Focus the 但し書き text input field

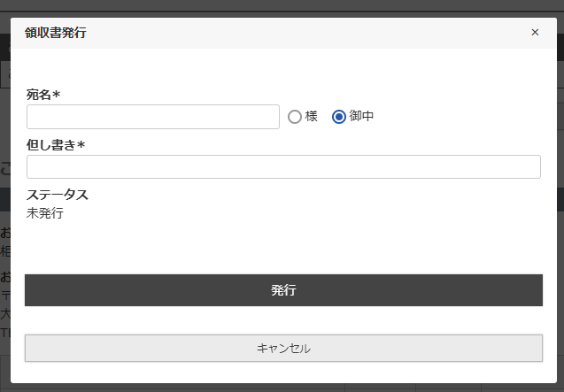283,167
